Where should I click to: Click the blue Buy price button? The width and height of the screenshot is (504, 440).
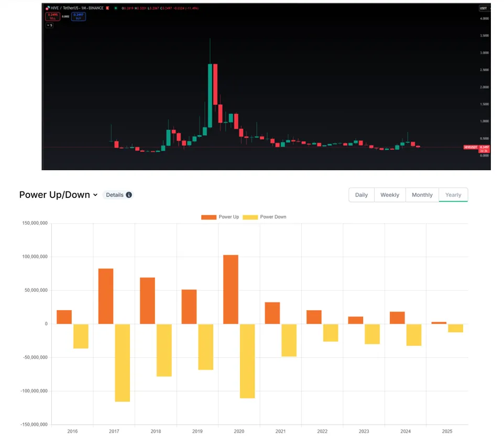pyautogui.click(x=79, y=16)
